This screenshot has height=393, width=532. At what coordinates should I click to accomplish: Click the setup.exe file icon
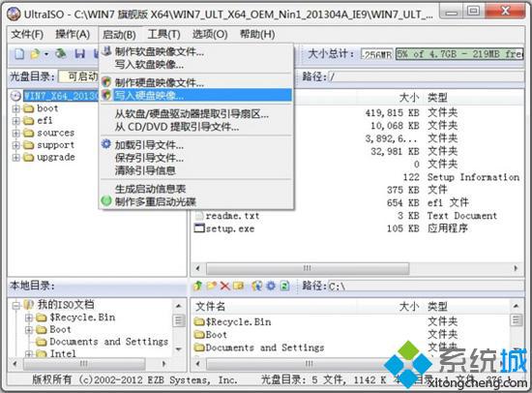click(199, 227)
